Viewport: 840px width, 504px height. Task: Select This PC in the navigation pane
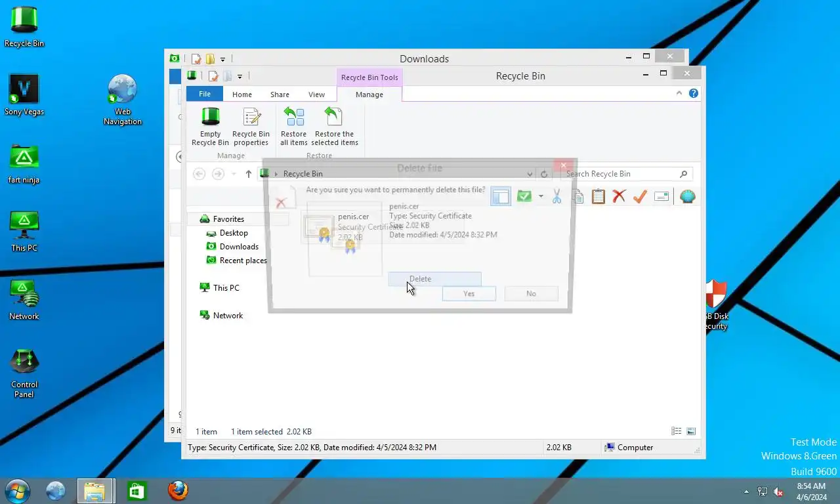tap(226, 288)
